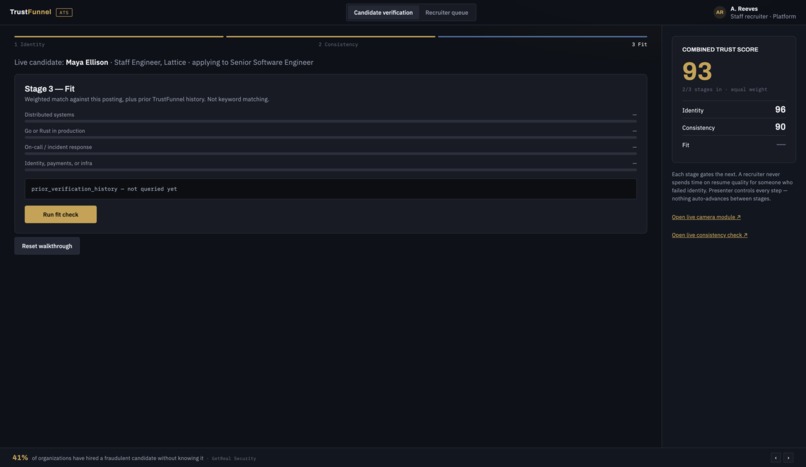Click the Consistency score 90
The height and width of the screenshot is (467, 806).
click(780, 127)
